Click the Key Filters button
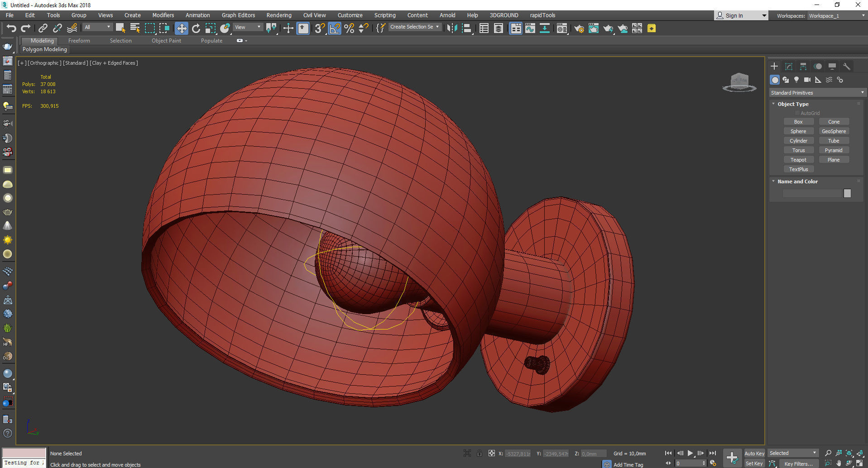This screenshot has height=468, width=868. tap(798, 463)
